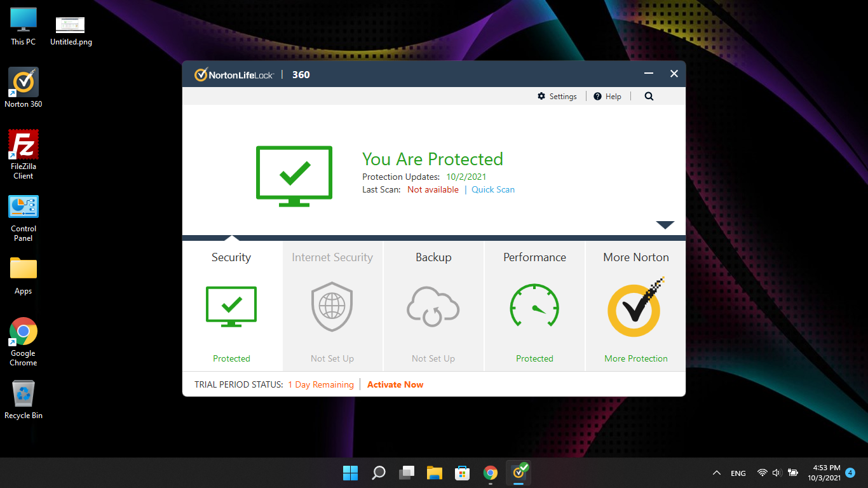Open Wi-Fi network tray icon
The height and width of the screenshot is (488, 868).
(763, 473)
